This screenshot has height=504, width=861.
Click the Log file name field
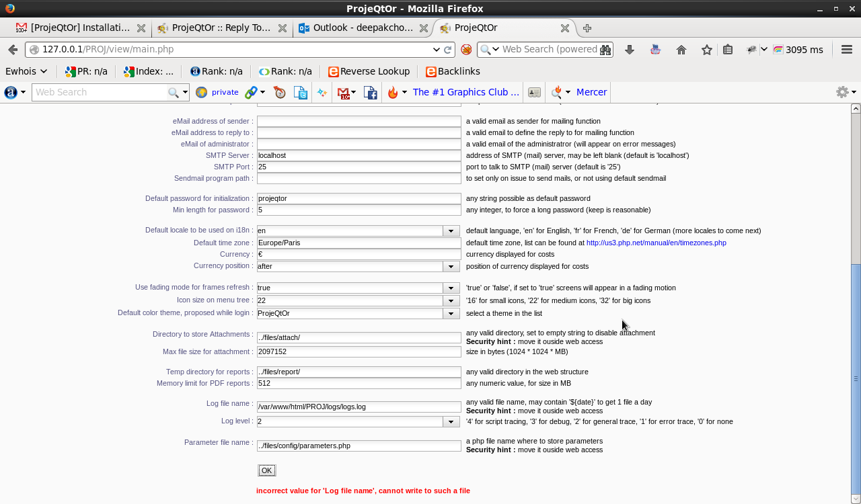coord(359,407)
